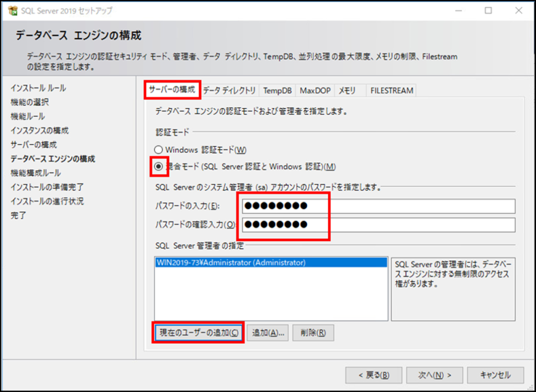Click 完了 step in sidebar
This screenshot has width=536, height=392.
tap(18, 216)
